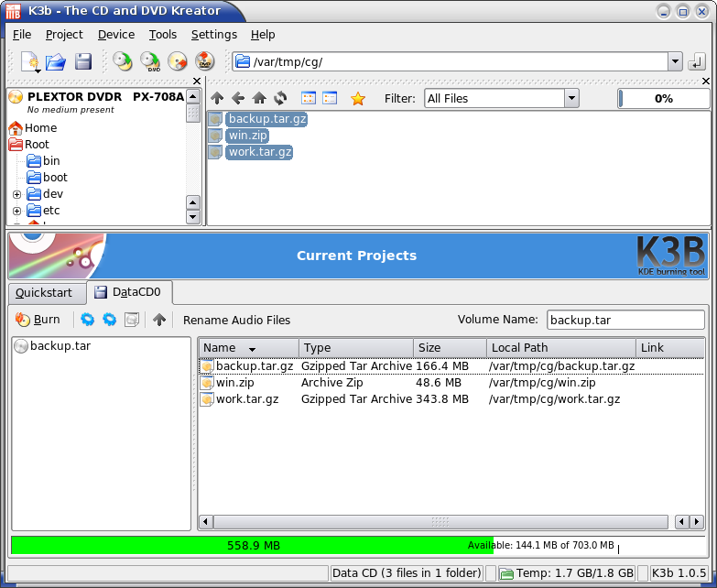Click in the Volume Name input field

(x=625, y=320)
